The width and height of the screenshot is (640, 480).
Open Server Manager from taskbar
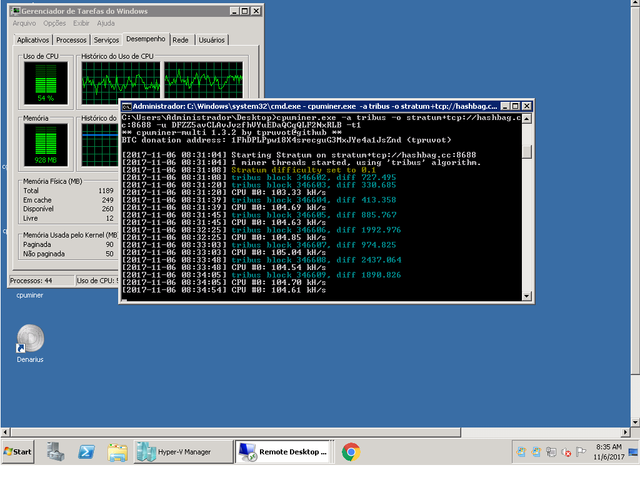[56, 452]
